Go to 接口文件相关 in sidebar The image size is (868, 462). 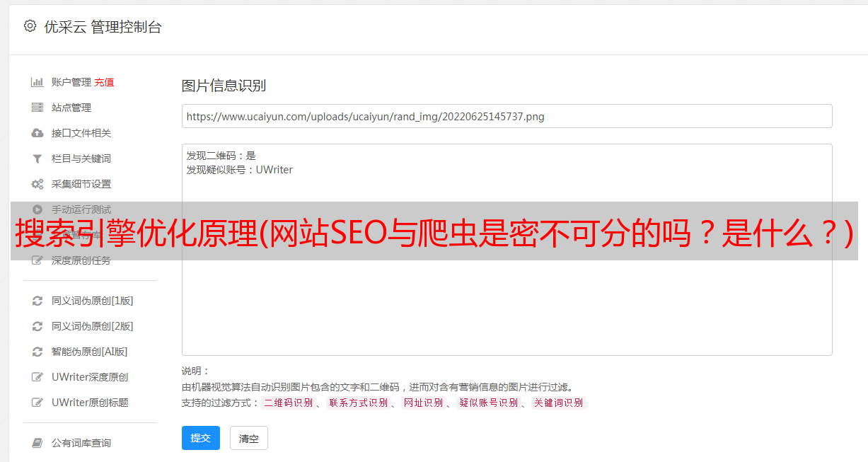click(x=81, y=133)
